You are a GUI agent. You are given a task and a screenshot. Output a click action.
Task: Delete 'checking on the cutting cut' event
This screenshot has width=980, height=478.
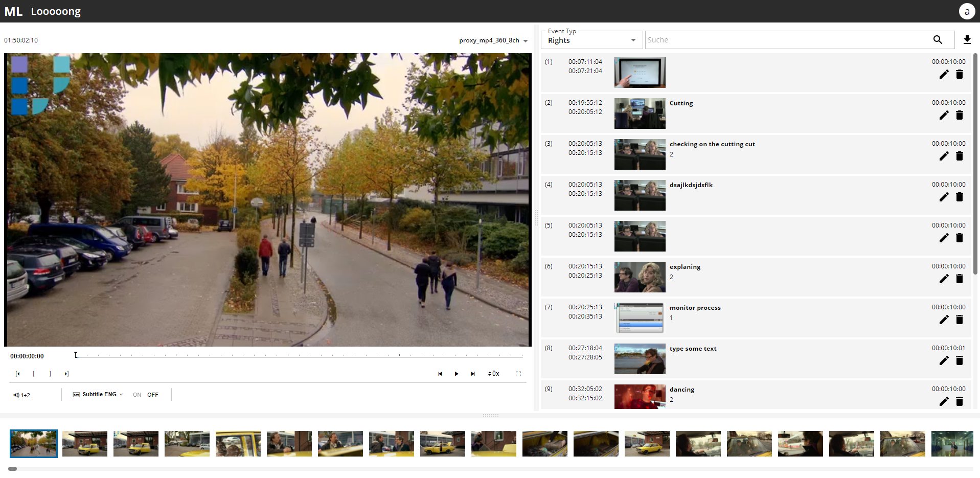[x=960, y=156]
